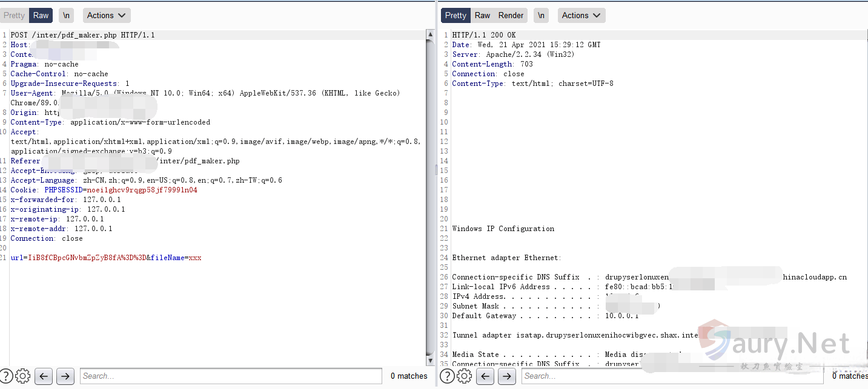Go to next match in request pane
Screen dimensions: 868x389
(65, 376)
